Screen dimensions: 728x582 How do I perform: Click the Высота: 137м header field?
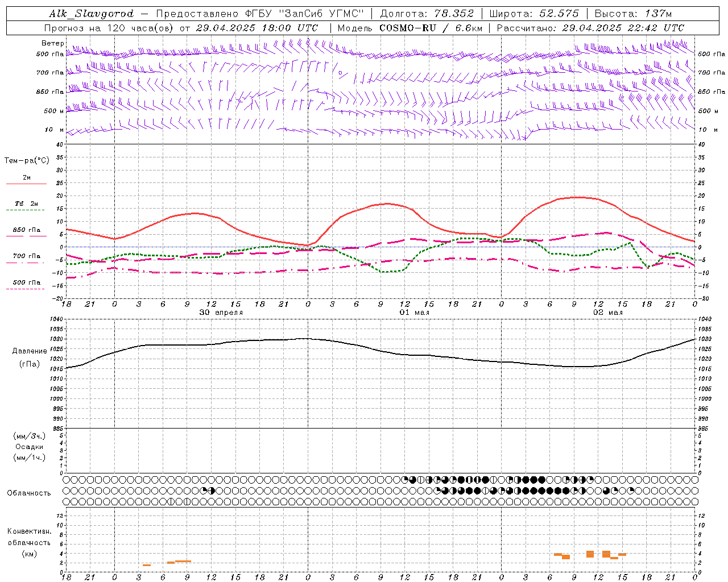click(634, 14)
